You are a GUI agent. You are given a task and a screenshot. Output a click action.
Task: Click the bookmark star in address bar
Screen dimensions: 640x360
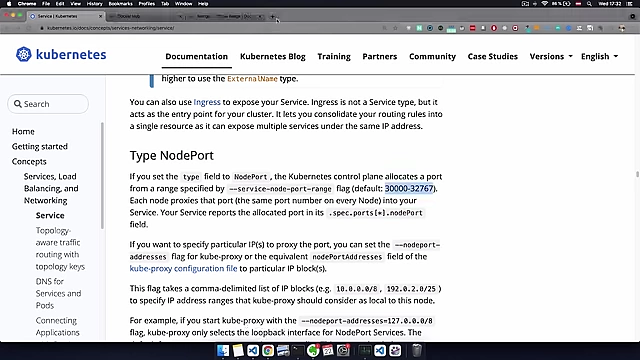tap(396, 28)
